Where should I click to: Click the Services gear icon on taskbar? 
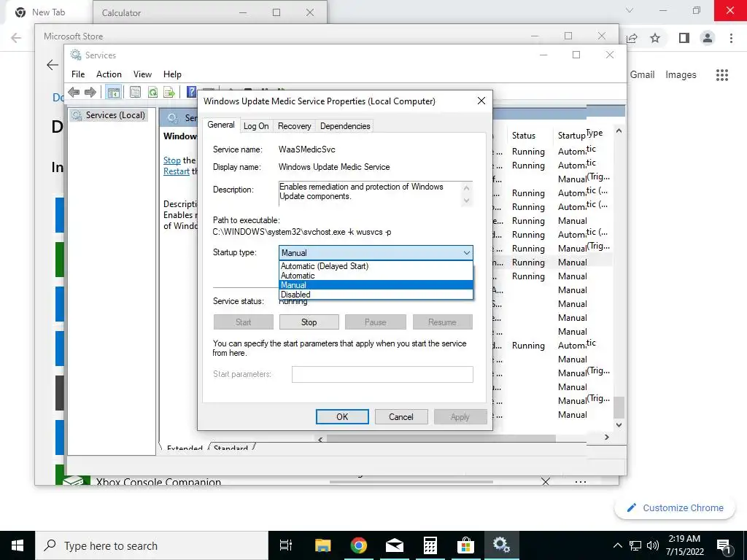click(x=501, y=544)
